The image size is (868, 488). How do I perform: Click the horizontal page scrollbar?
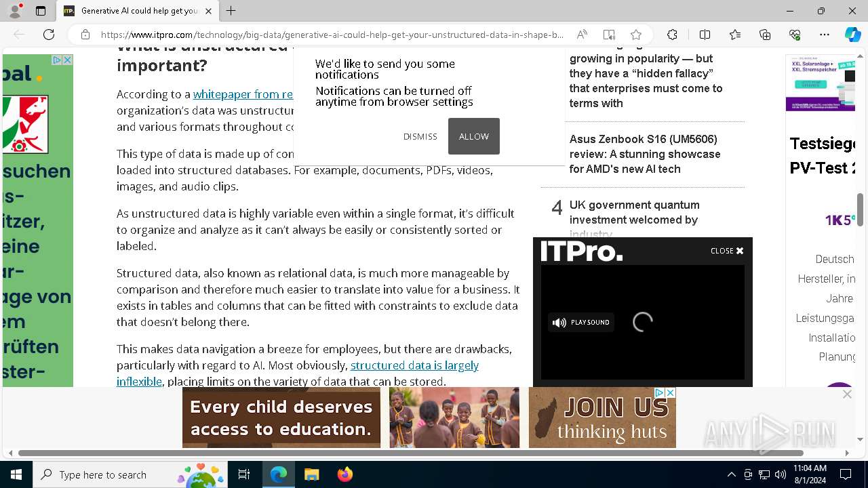click(411, 453)
